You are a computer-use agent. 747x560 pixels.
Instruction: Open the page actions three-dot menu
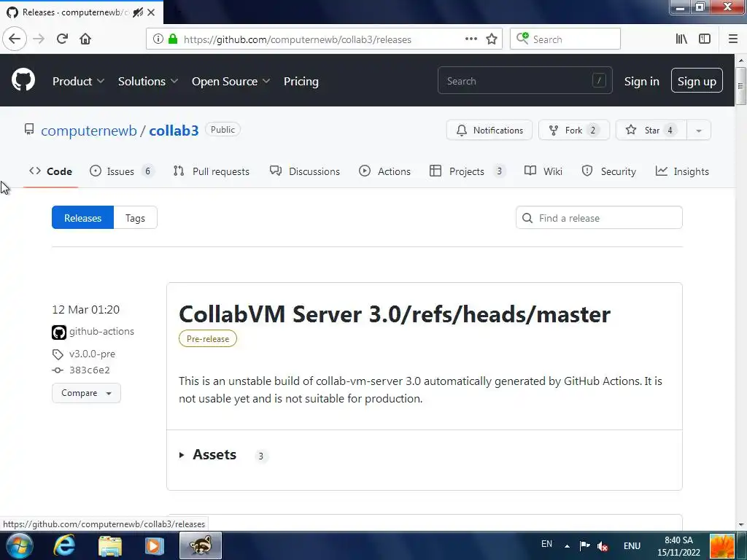pyautogui.click(x=471, y=39)
